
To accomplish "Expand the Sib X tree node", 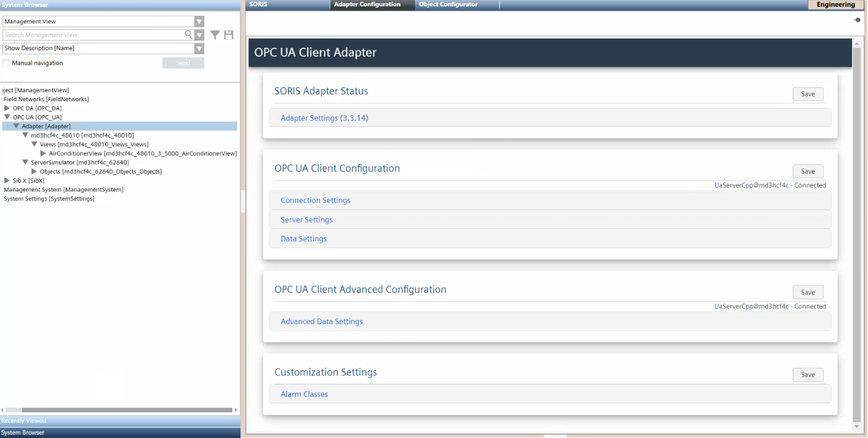I will 7,181.
